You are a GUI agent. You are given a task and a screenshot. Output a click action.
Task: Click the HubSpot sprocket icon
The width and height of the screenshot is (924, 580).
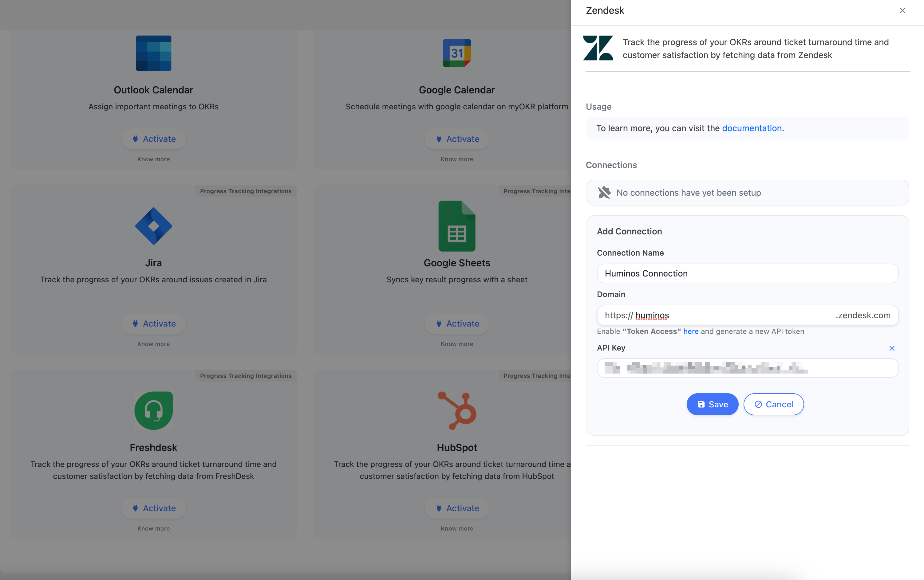click(457, 410)
